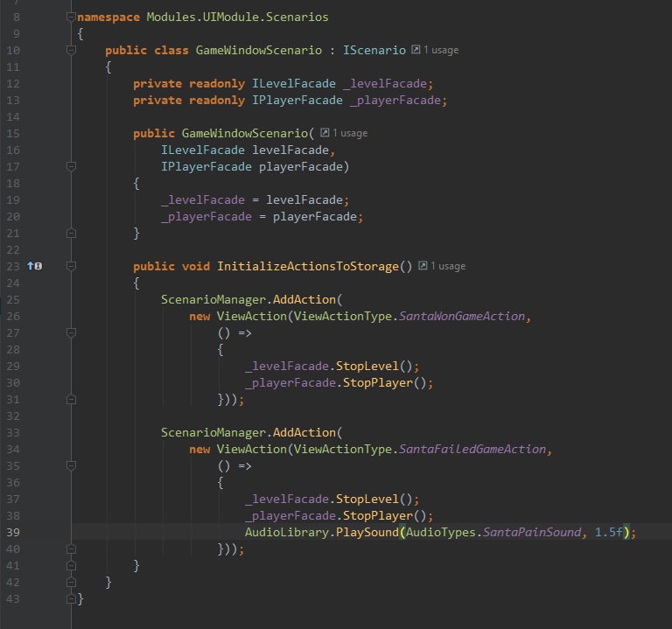Click ILevelFacade type on line 12

point(294,83)
